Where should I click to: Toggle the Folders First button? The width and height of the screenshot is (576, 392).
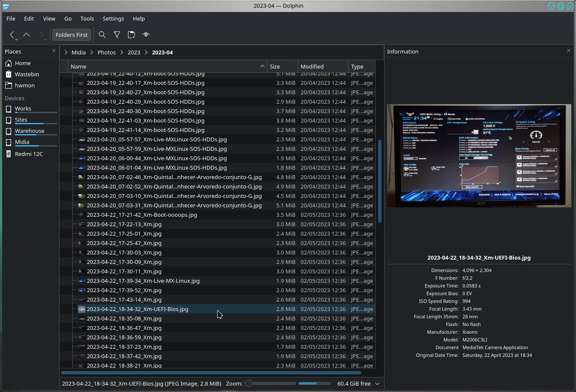[72, 35]
